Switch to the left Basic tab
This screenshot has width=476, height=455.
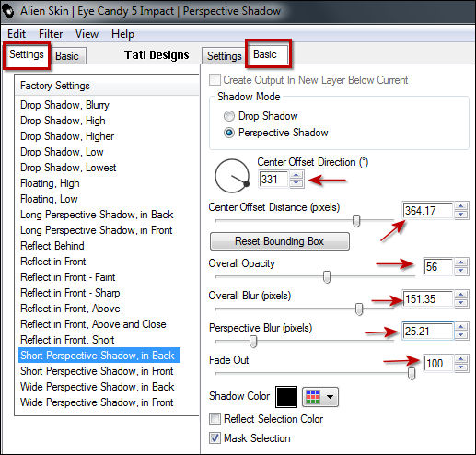(67, 56)
